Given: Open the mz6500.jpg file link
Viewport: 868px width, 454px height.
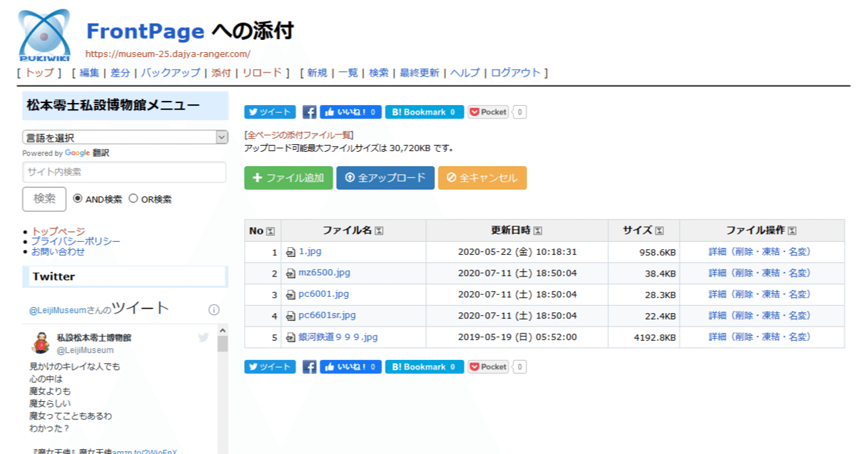Looking at the screenshot, I should click(324, 272).
